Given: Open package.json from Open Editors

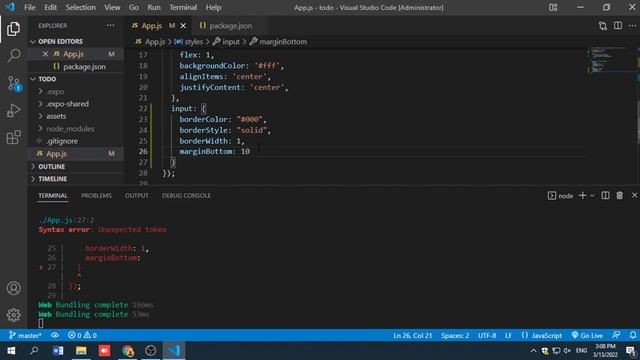Looking at the screenshot, I should coord(84,67).
